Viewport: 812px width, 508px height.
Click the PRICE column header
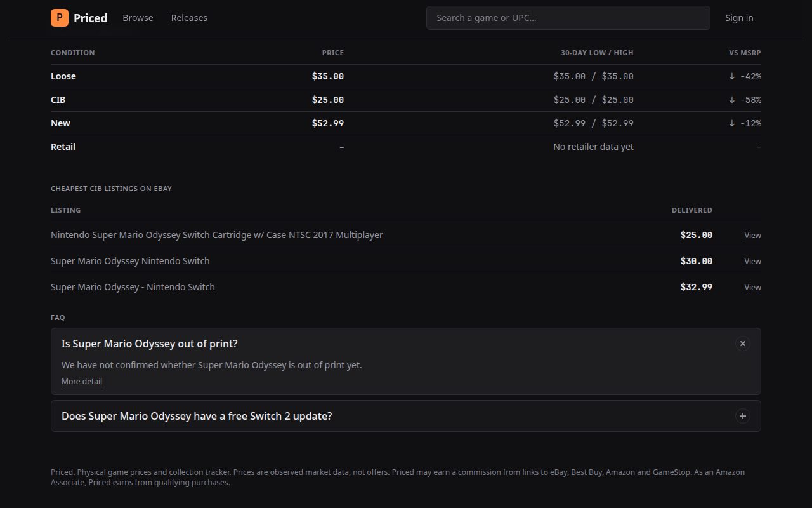pos(333,53)
